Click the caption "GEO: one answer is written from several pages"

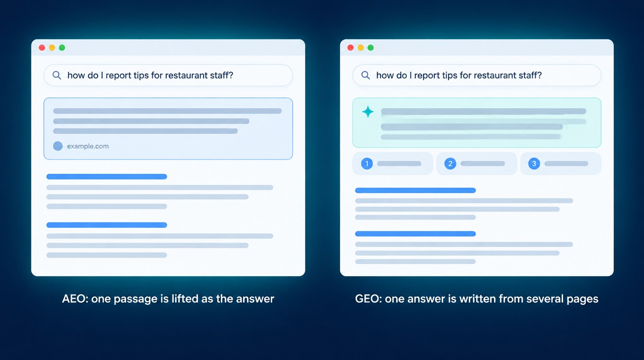pos(477,299)
